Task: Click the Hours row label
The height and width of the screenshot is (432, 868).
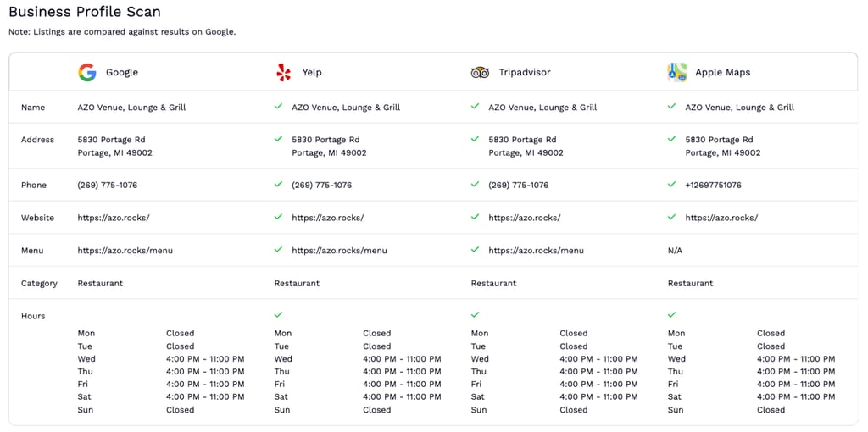Action: click(x=33, y=316)
